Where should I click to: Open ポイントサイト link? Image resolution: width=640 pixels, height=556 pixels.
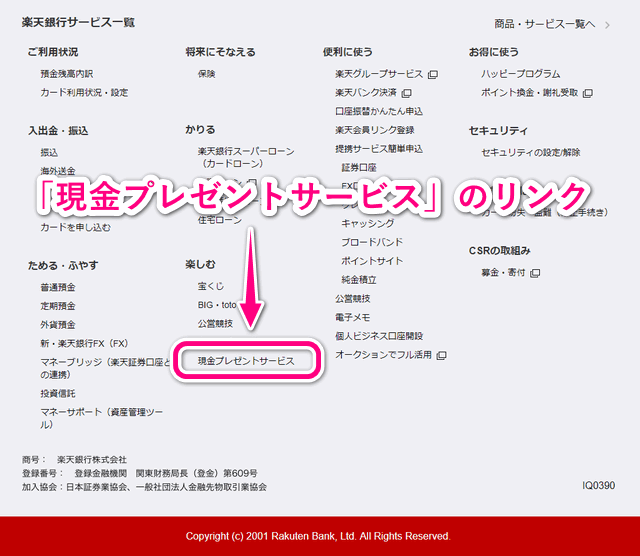coord(372,261)
